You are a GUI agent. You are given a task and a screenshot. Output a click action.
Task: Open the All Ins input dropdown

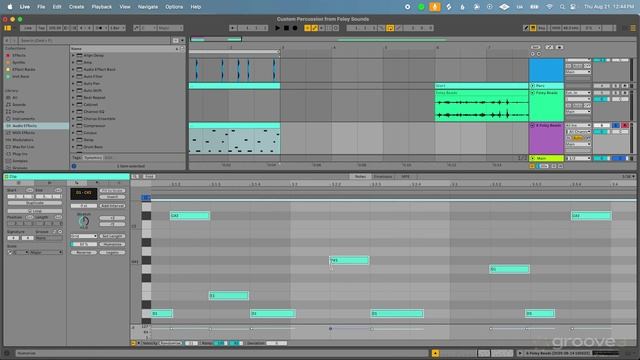pyautogui.click(x=578, y=125)
